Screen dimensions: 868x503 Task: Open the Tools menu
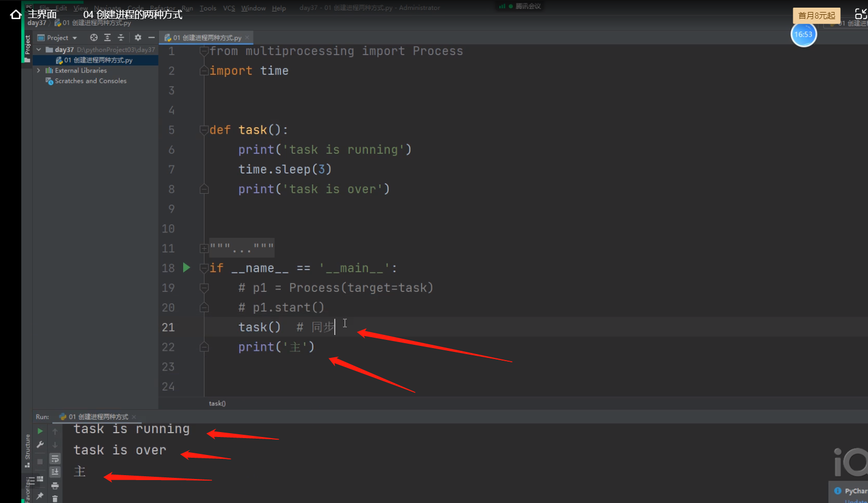click(208, 8)
